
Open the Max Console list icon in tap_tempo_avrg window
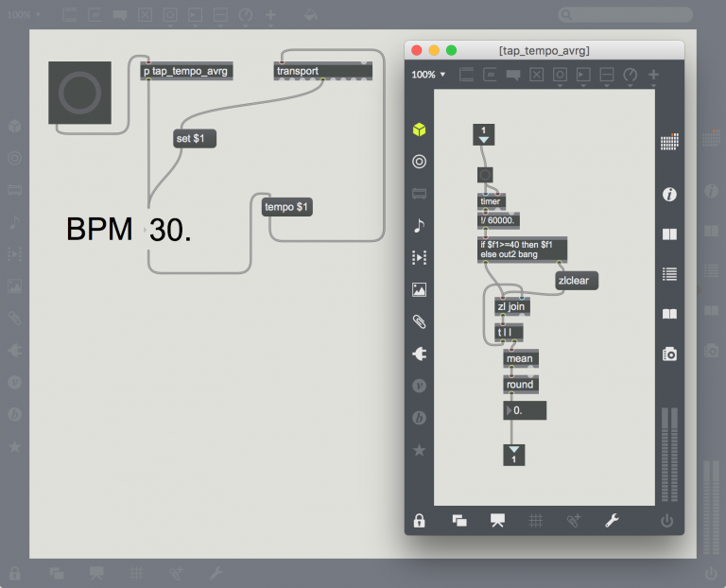tap(669, 274)
